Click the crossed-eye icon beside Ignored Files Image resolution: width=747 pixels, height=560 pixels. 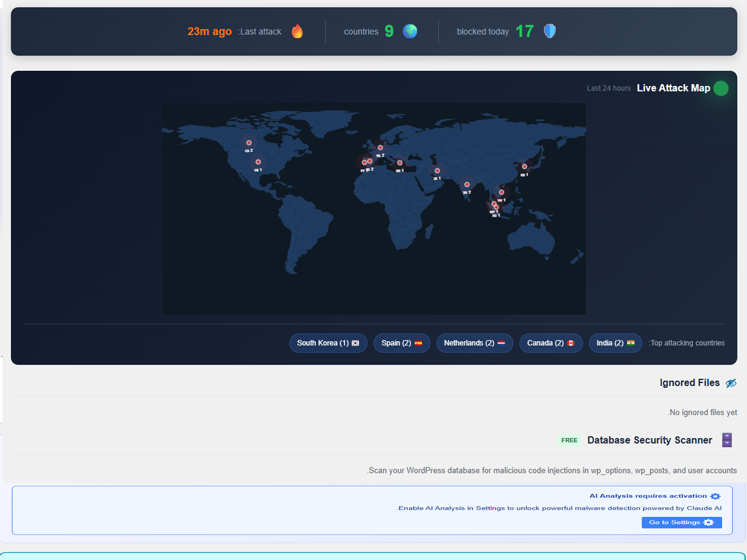pyautogui.click(x=731, y=383)
